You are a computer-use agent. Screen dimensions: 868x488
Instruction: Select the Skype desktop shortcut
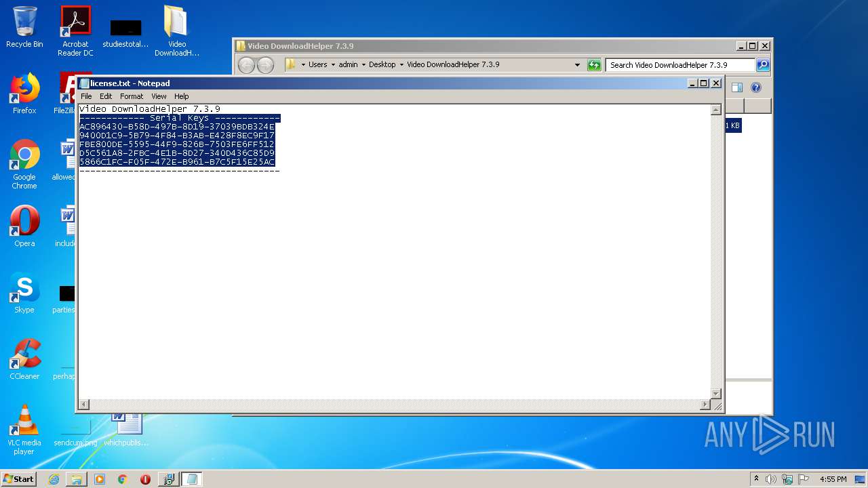coord(24,293)
